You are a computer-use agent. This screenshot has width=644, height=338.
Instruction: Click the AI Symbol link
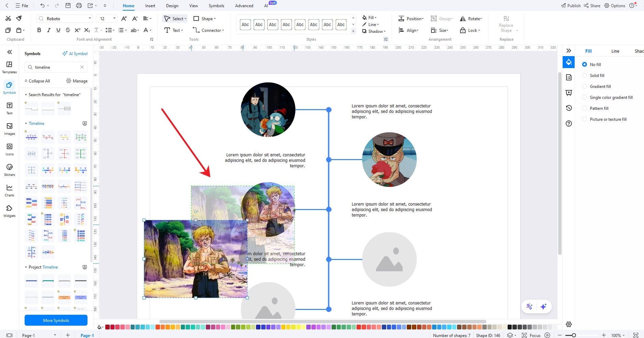[x=75, y=54]
